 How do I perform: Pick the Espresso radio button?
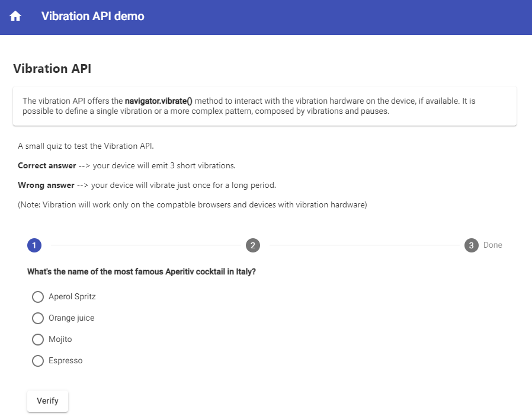pos(38,360)
